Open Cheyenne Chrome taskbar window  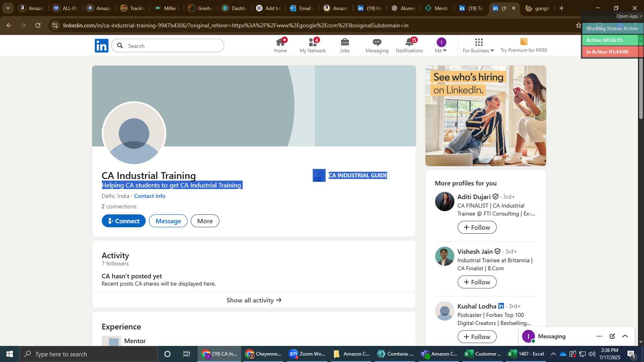(263, 354)
